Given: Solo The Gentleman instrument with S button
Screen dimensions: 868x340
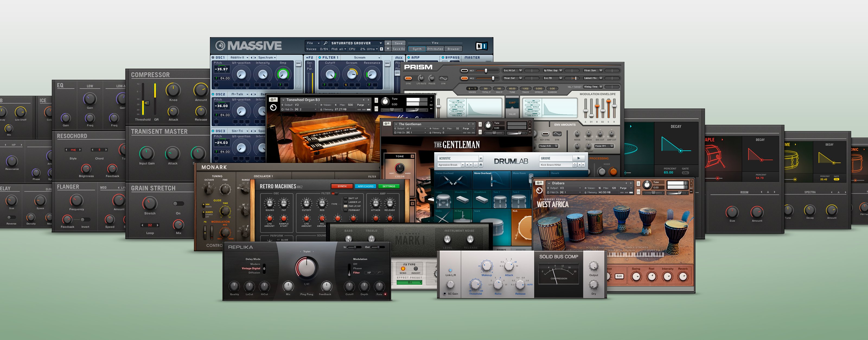Looking at the screenshot, I should (480, 124).
